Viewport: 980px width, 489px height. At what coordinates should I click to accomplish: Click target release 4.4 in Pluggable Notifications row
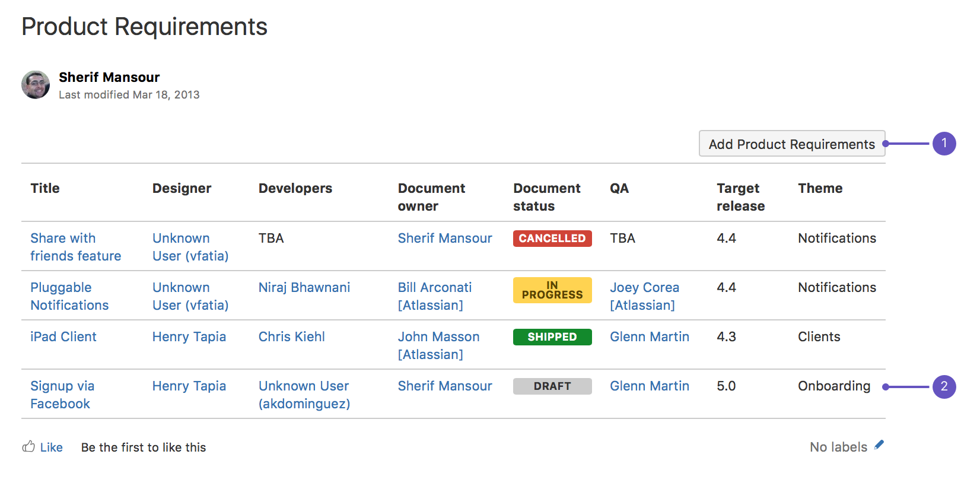(727, 287)
